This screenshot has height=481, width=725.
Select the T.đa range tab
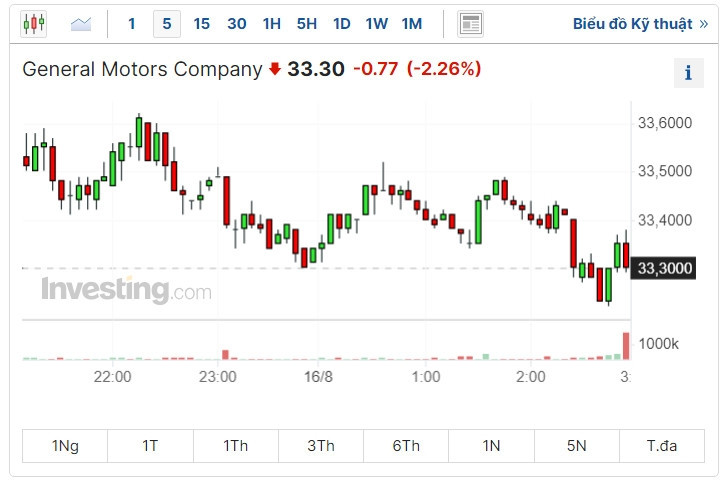[662, 446]
